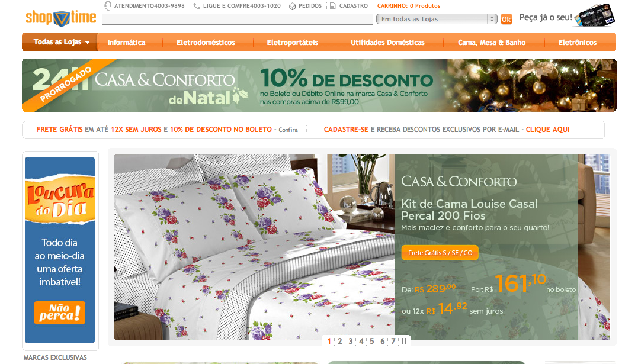Image resolution: width=638 pixels, height=364 pixels.
Task: Click the 'ou 12x R$ 14,92 sem juros' text
Action: click(x=453, y=309)
